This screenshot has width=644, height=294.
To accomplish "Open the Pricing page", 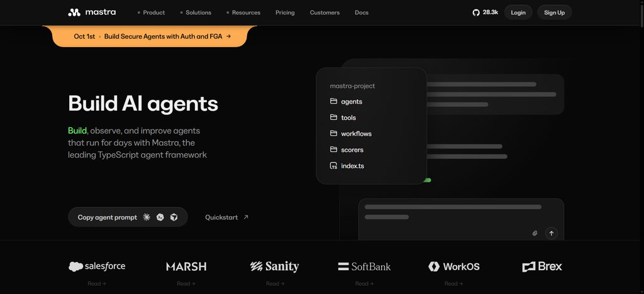I will (285, 13).
